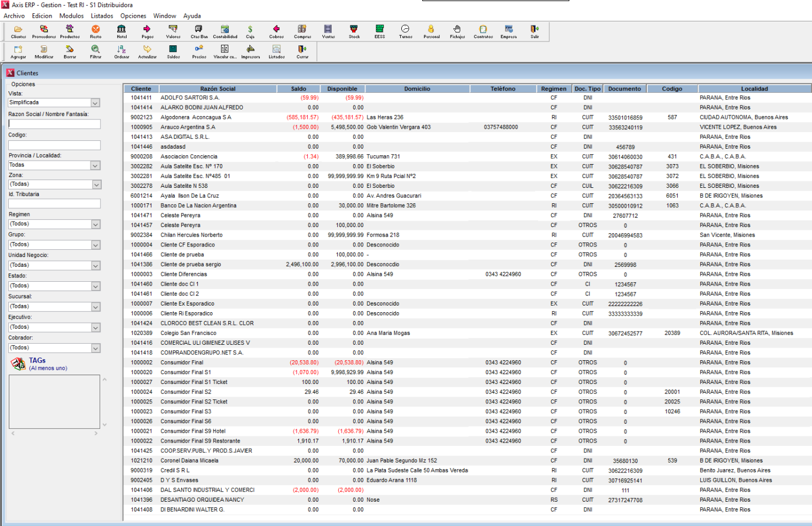Screen dimensions: 812x526
Task: Click the Caja dollar icon
Action: tap(250, 31)
